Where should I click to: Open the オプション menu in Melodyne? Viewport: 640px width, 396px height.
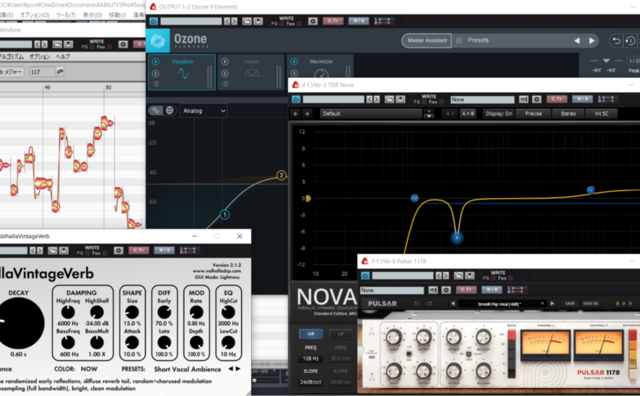pyautogui.click(x=40, y=56)
